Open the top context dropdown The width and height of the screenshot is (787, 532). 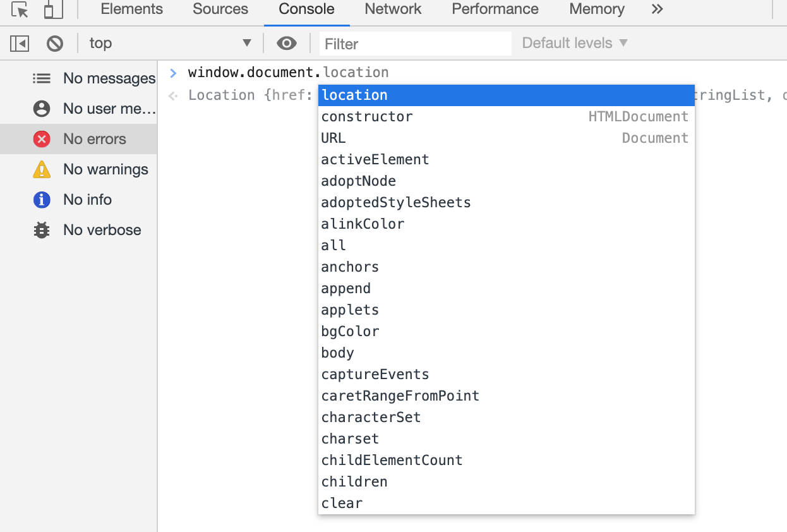[170, 43]
